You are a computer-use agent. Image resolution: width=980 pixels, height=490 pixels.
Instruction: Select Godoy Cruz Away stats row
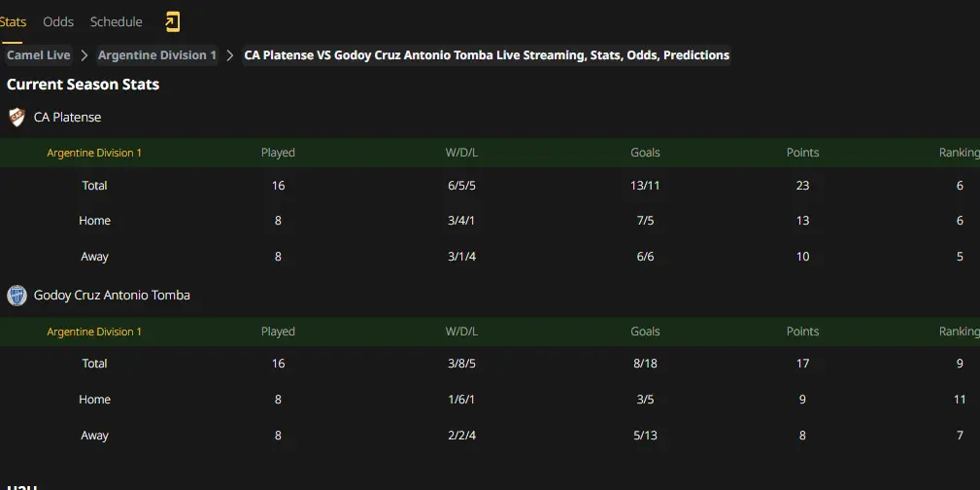click(490, 435)
